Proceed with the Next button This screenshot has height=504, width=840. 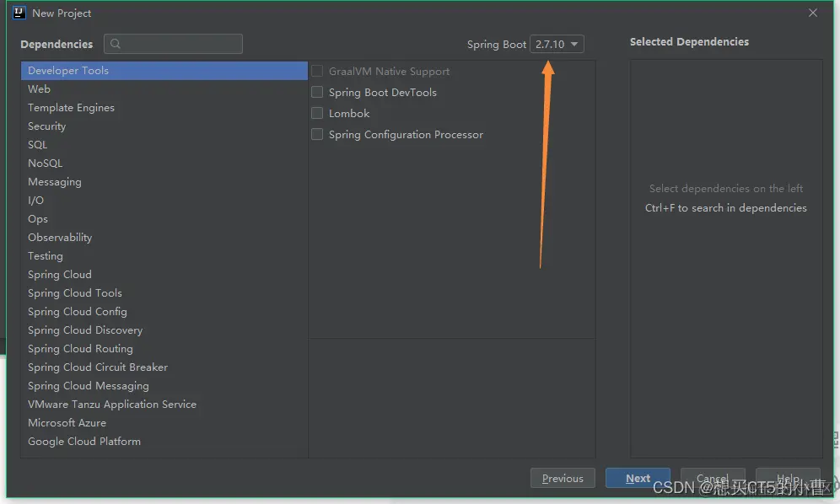click(x=638, y=478)
